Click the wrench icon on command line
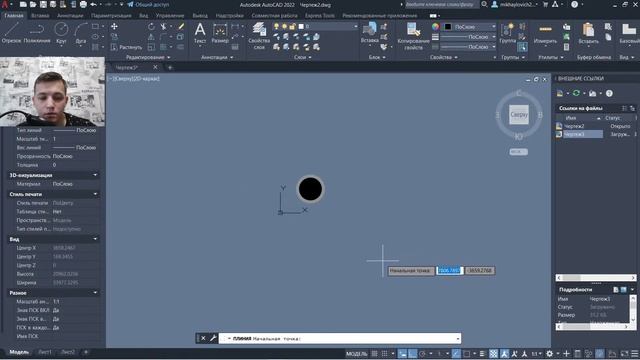640x360 pixels. tap(213, 338)
